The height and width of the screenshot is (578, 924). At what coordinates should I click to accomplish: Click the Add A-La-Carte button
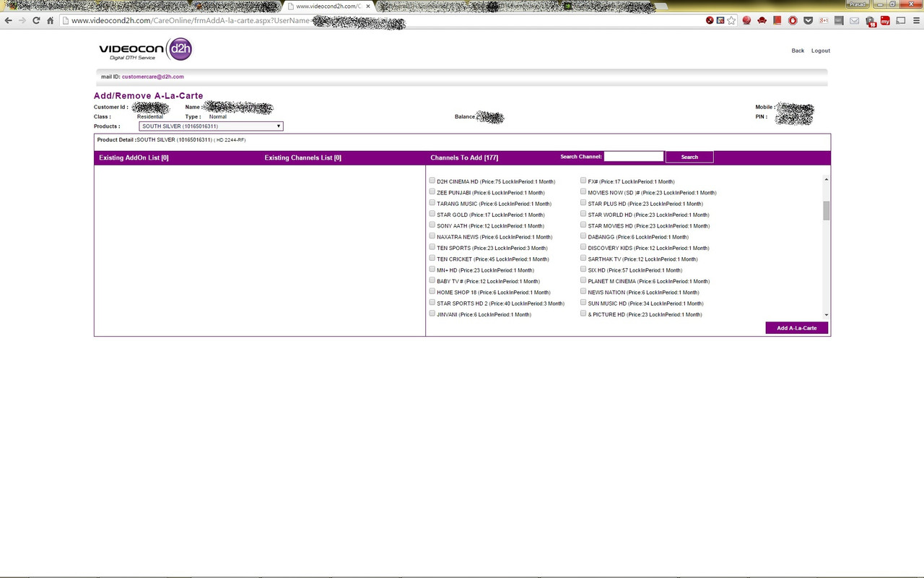pyautogui.click(x=797, y=328)
